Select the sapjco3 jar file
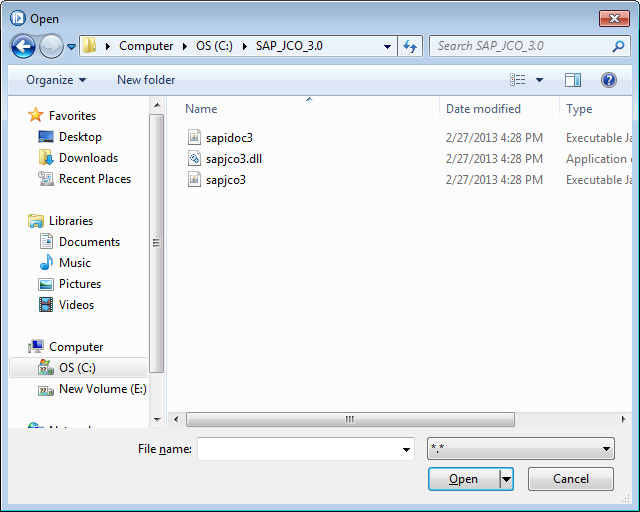Image resolution: width=640 pixels, height=512 pixels. [x=226, y=180]
